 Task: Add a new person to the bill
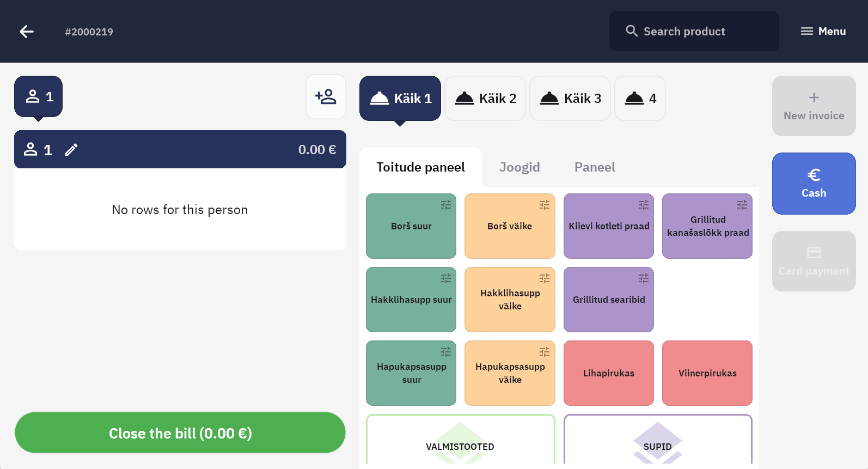pos(326,97)
